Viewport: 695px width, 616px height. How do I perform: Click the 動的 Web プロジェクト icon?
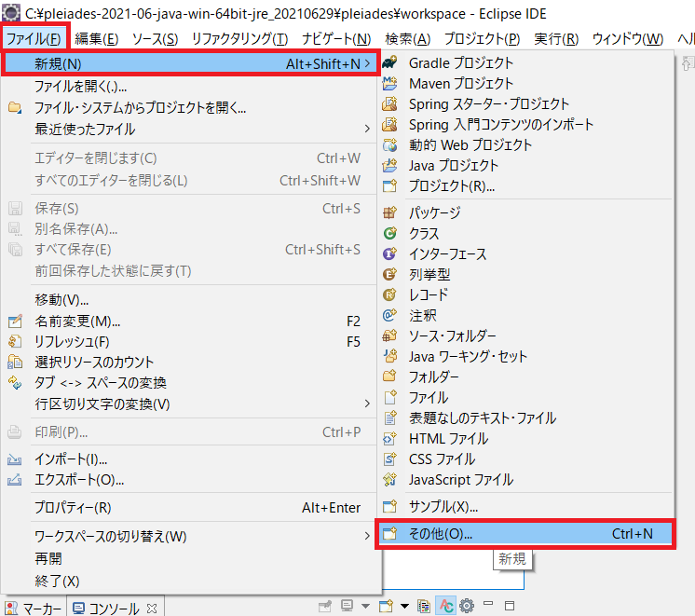point(389,145)
